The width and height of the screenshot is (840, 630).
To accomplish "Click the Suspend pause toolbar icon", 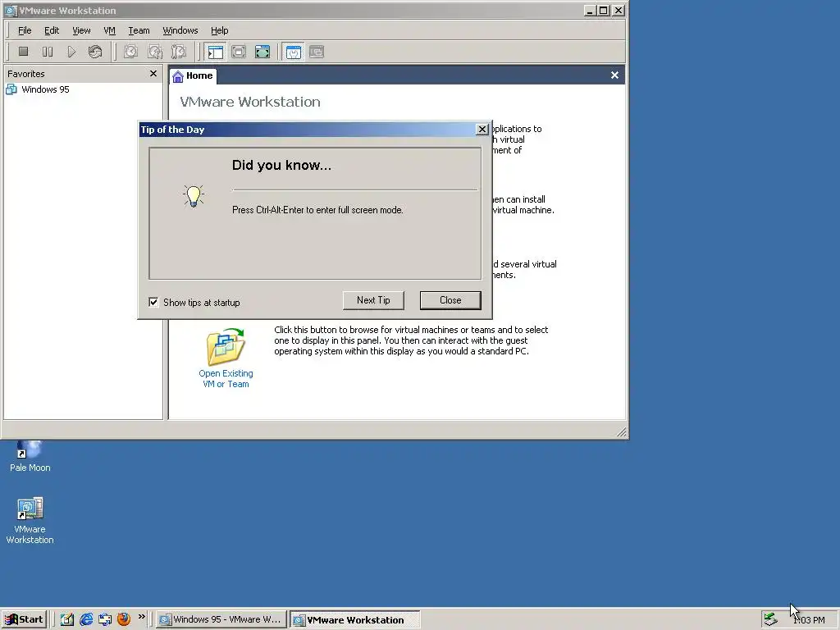I will click(47, 52).
